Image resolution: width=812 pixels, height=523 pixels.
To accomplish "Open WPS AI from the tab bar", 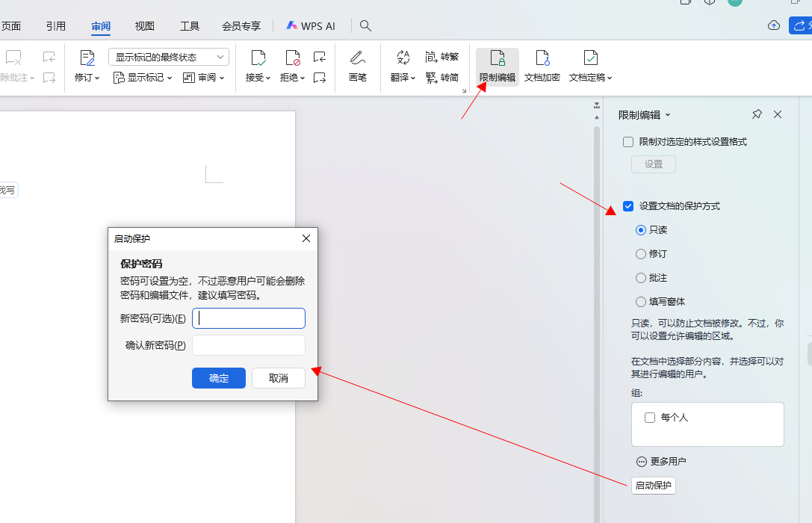I will tap(311, 26).
